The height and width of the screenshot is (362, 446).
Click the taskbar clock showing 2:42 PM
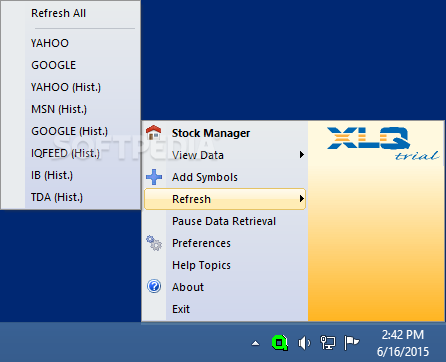[403, 343]
